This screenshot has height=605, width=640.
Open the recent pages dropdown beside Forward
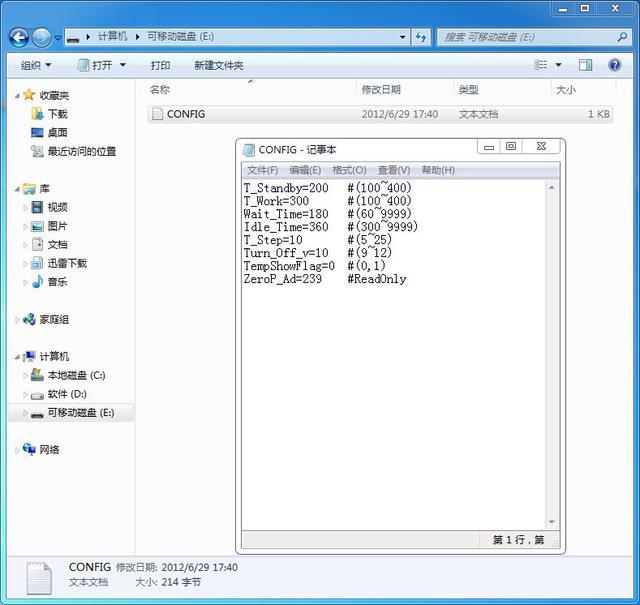pos(58,38)
